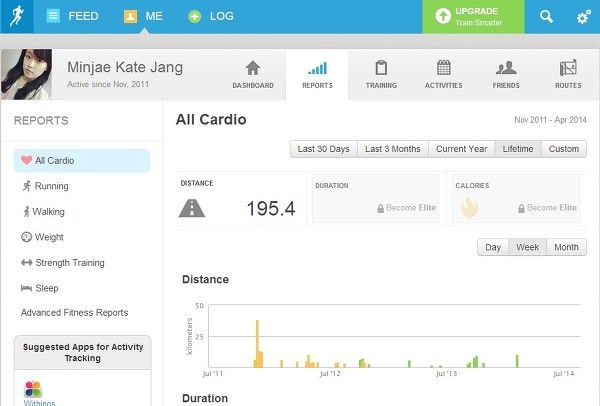Screen dimensions: 600x406
Task: Click the distance road icon
Action: point(192,208)
